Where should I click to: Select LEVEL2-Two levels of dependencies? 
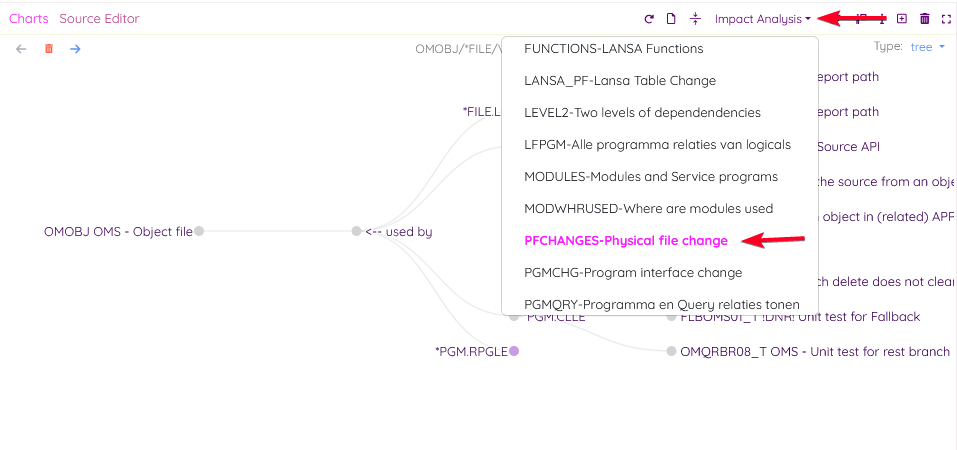click(642, 112)
